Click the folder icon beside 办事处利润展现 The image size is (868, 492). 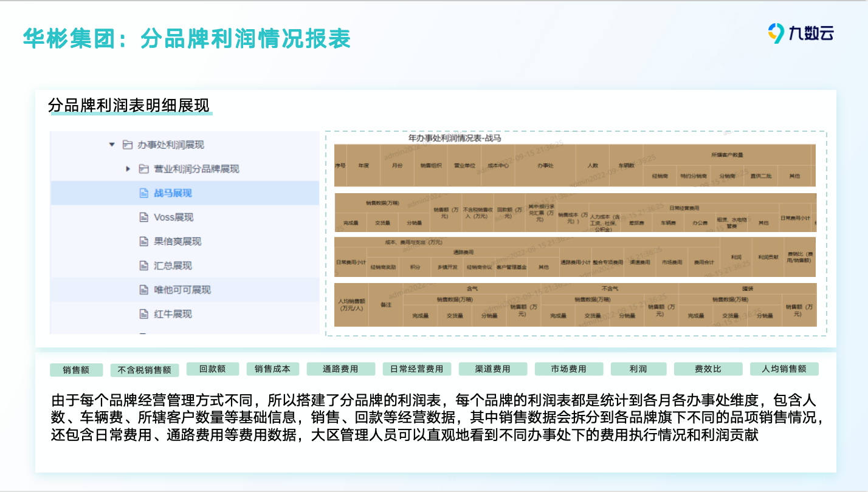click(x=127, y=145)
